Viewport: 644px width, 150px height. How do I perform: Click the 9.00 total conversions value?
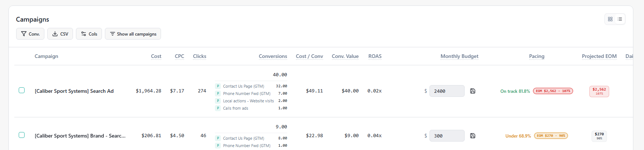click(x=281, y=127)
